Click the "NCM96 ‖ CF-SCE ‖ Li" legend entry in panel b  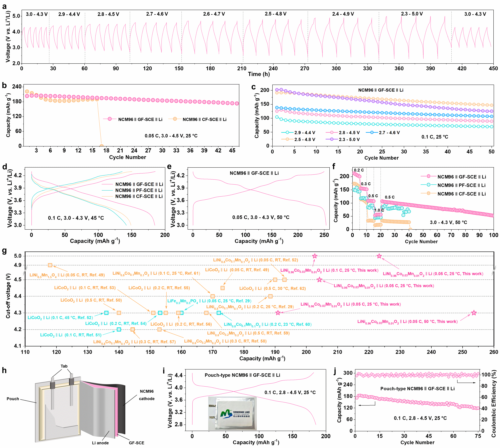(x=198, y=119)
